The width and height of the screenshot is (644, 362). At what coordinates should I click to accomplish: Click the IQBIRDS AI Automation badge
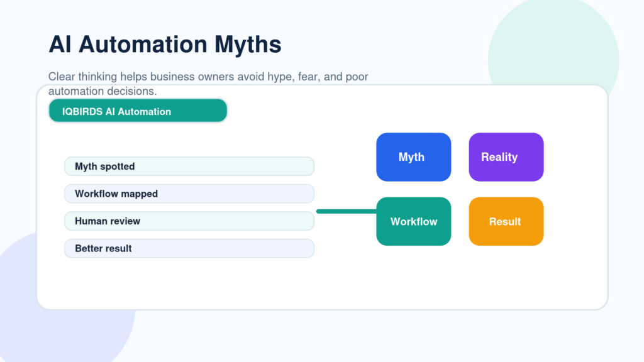tap(138, 111)
